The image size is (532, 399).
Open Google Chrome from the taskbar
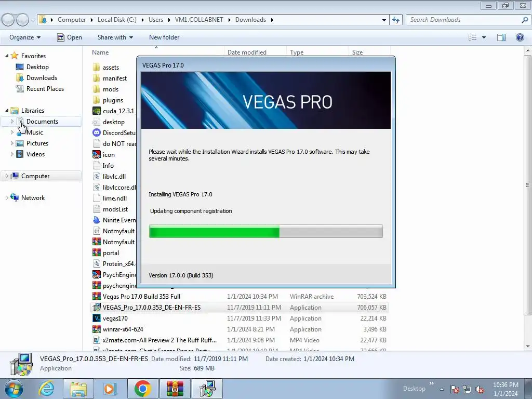click(142, 389)
